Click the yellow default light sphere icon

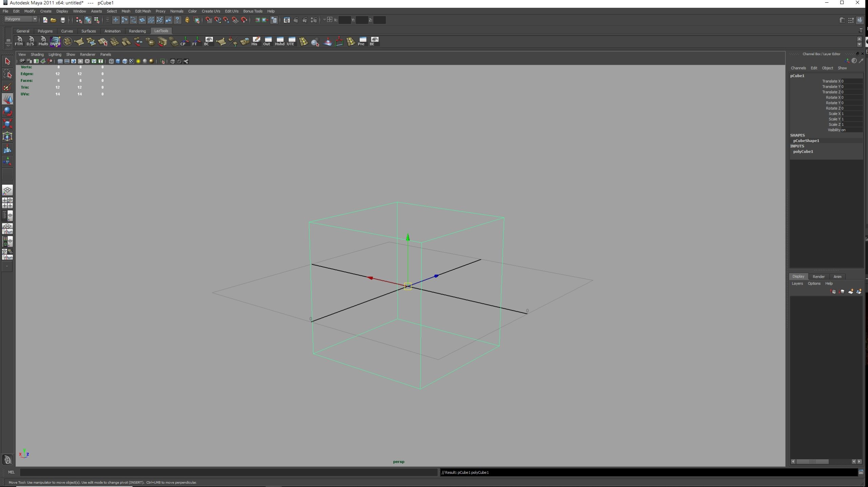pyautogui.click(x=138, y=61)
